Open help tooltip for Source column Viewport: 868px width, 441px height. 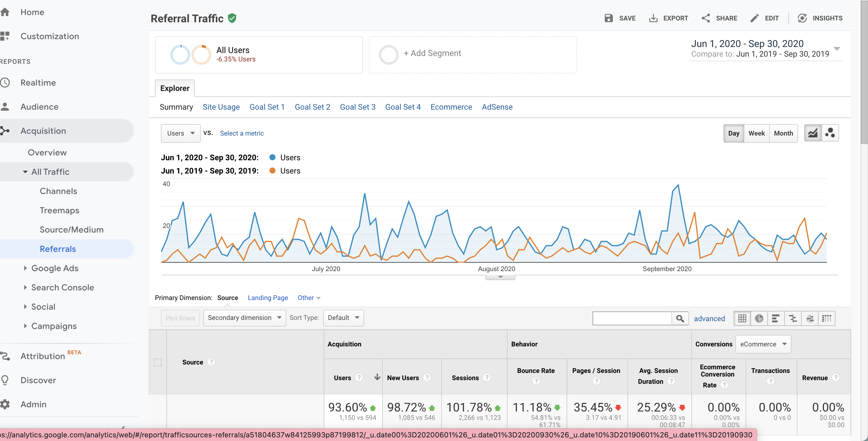[x=211, y=362]
